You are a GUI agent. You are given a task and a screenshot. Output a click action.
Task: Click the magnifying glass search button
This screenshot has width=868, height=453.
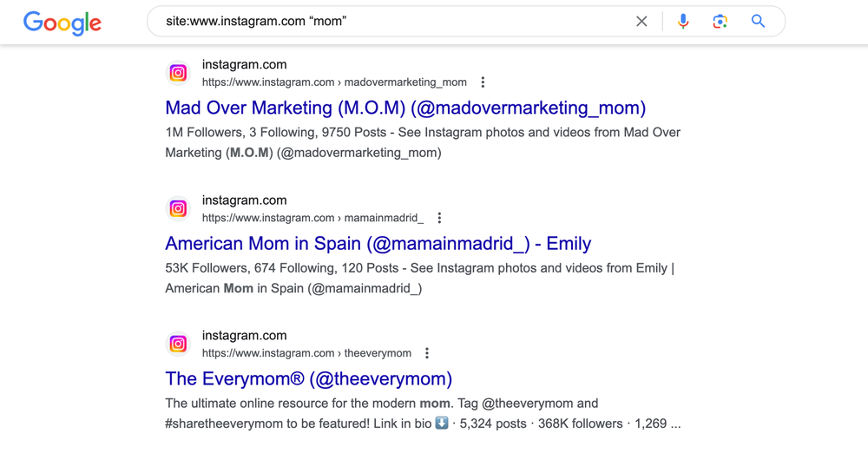[x=758, y=22]
